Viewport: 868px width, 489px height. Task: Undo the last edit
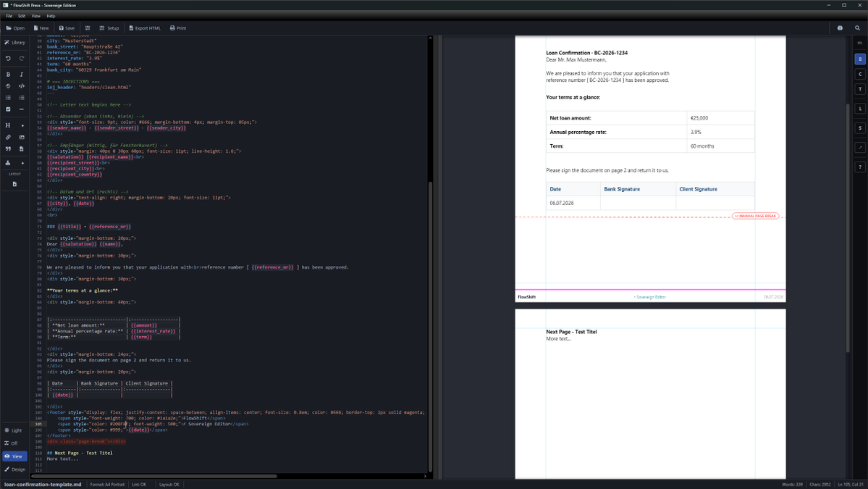pos(8,58)
